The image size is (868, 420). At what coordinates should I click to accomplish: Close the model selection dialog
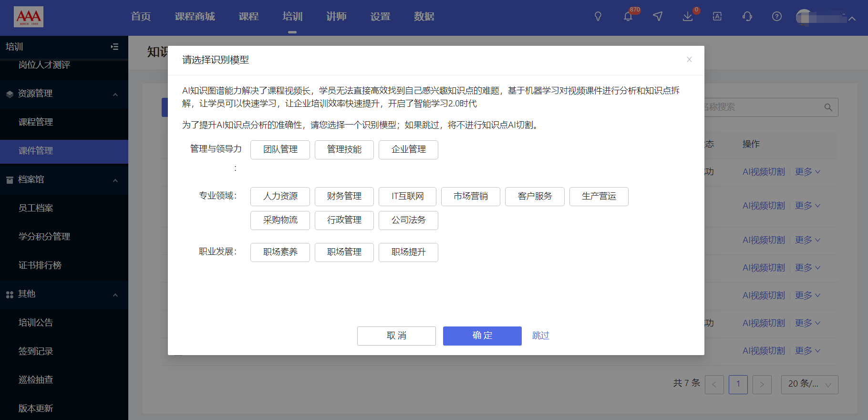point(689,60)
